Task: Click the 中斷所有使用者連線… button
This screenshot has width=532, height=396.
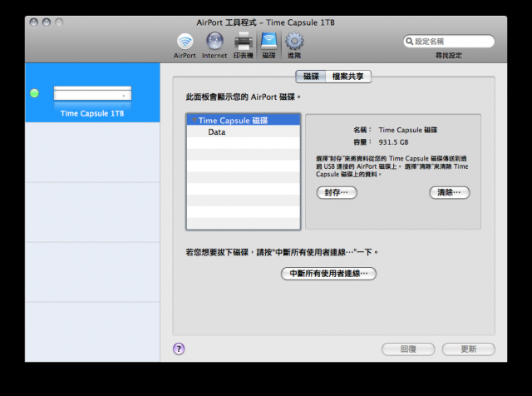Action: [x=328, y=274]
